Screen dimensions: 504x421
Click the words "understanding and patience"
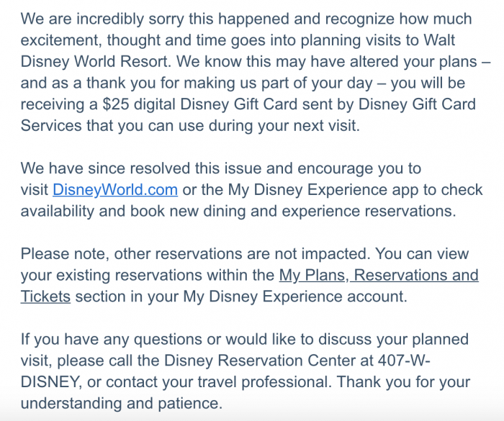pos(120,402)
